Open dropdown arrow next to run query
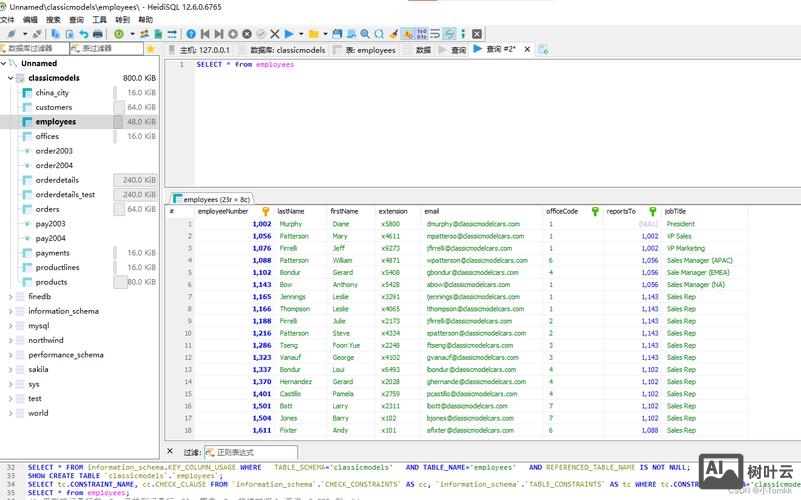The image size is (801, 500). [x=301, y=34]
